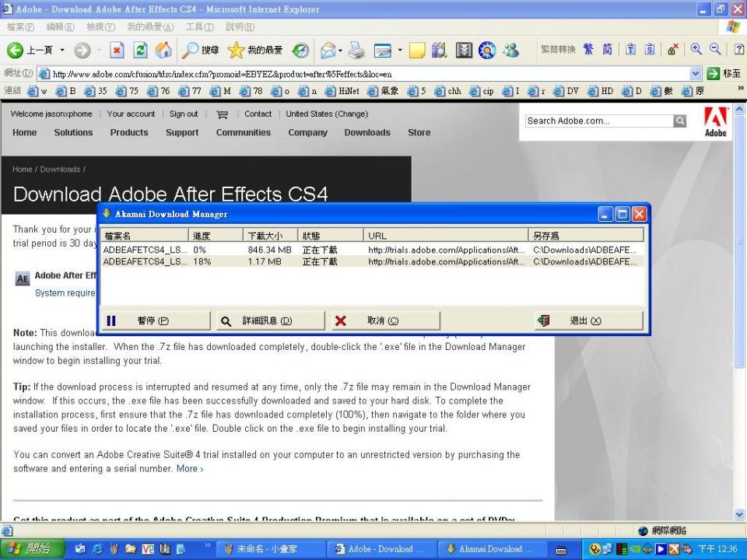Select the 18% progress download row
This screenshot has width=747, height=560.
(x=233, y=262)
